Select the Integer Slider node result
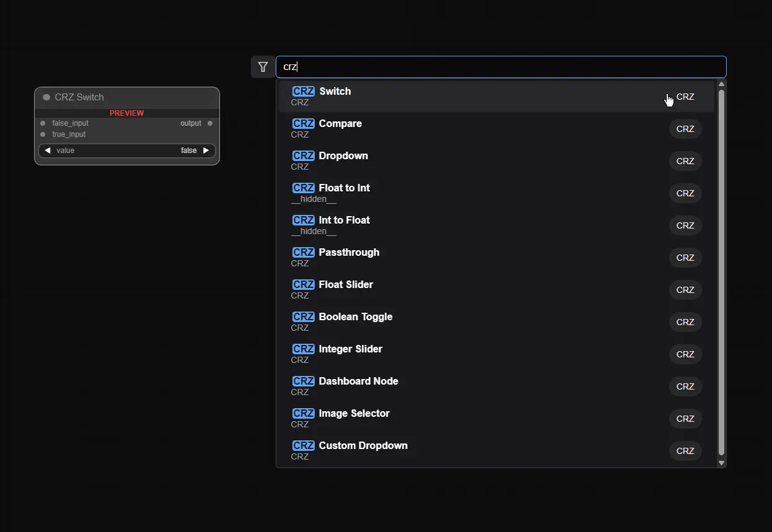 click(350, 349)
